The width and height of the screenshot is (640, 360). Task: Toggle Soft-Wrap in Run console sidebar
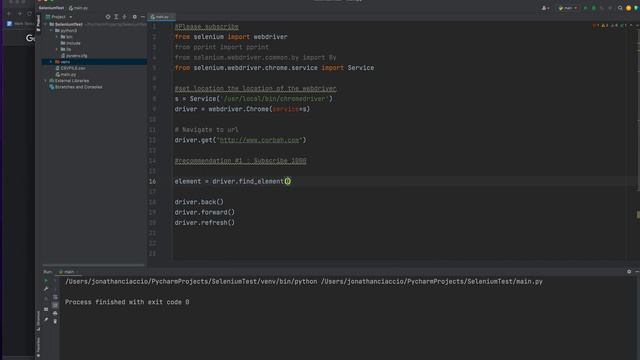55,297
